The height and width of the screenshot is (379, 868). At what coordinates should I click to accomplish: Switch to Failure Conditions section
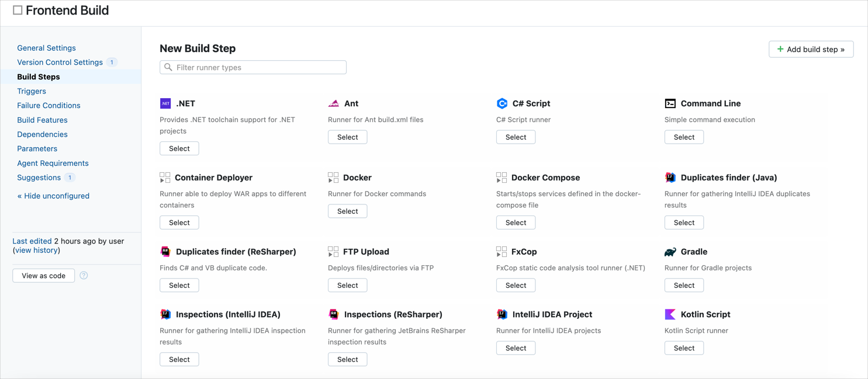(x=49, y=105)
